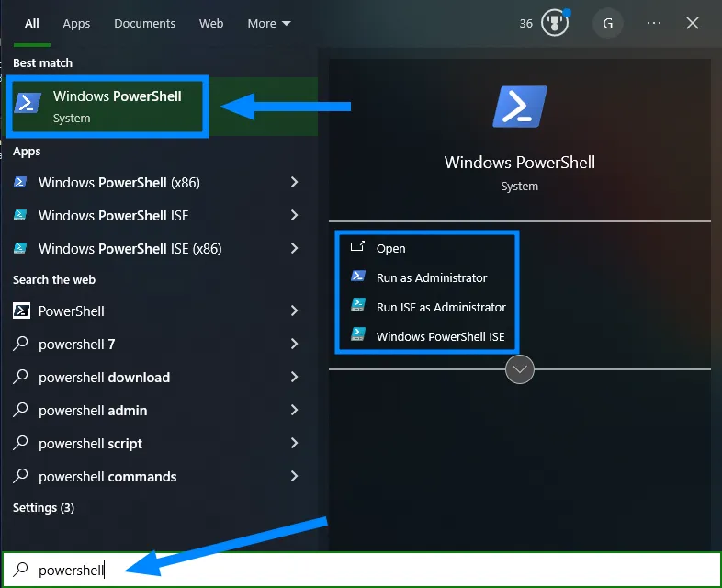Click the Windows PowerShell ISE app icon
This screenshot has height=588, width=722.
(20, 215)
